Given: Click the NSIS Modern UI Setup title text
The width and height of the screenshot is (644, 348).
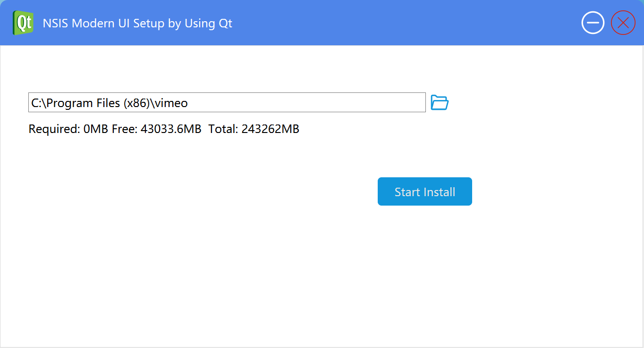Looking at the screenshot, I should (x=104, y=23).
